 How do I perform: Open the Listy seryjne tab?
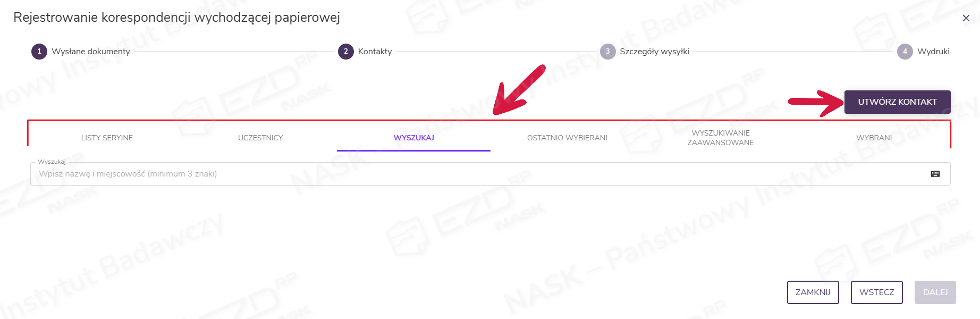(x=107, y=138)
